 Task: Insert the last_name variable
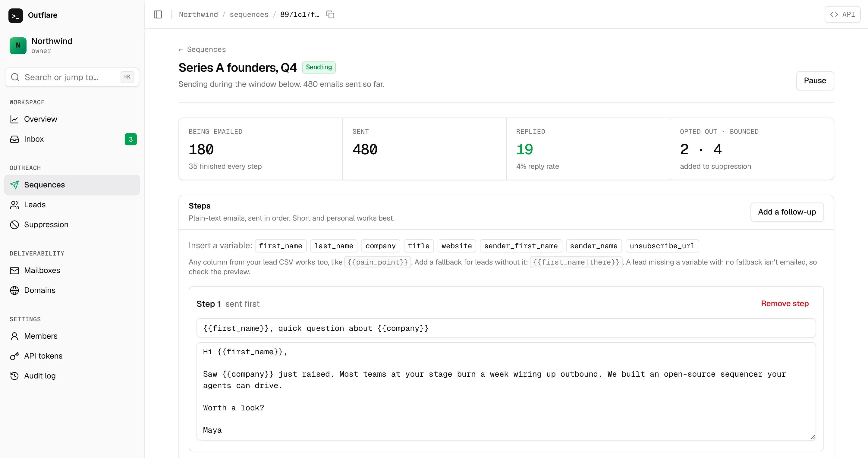(334, 246)
